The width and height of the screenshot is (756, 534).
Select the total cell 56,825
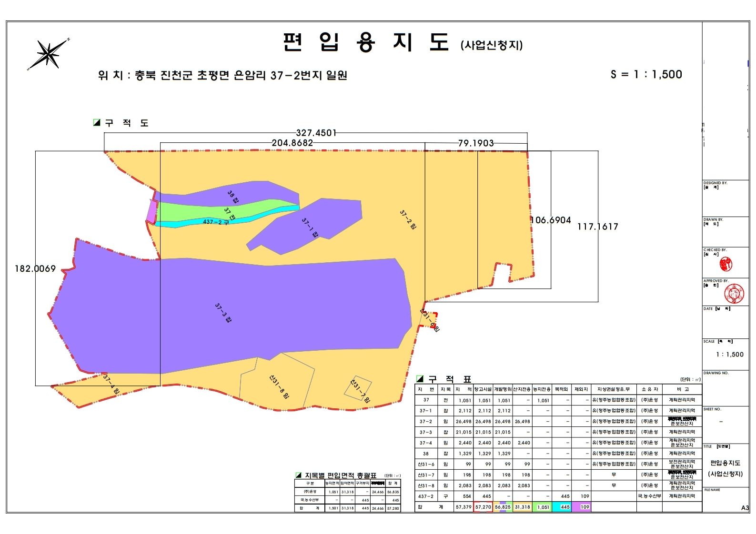pyautogui.click(x=503, y=507)
